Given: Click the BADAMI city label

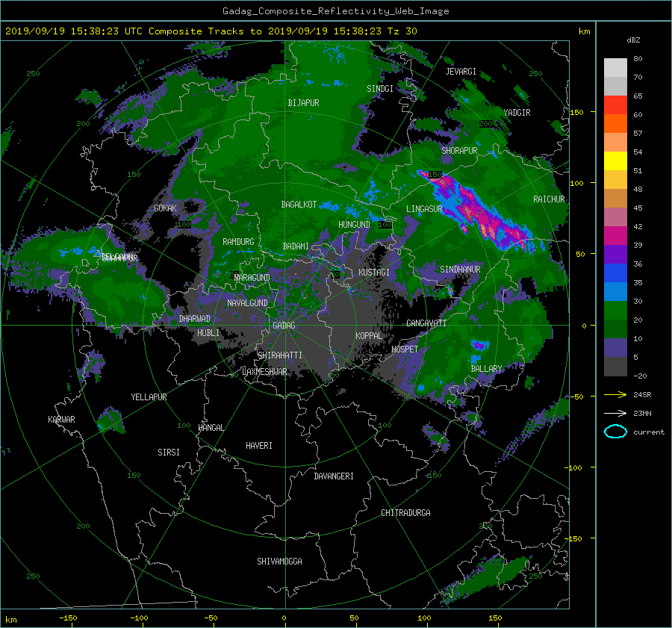Looking at the screenshot, I should (296, 246).
